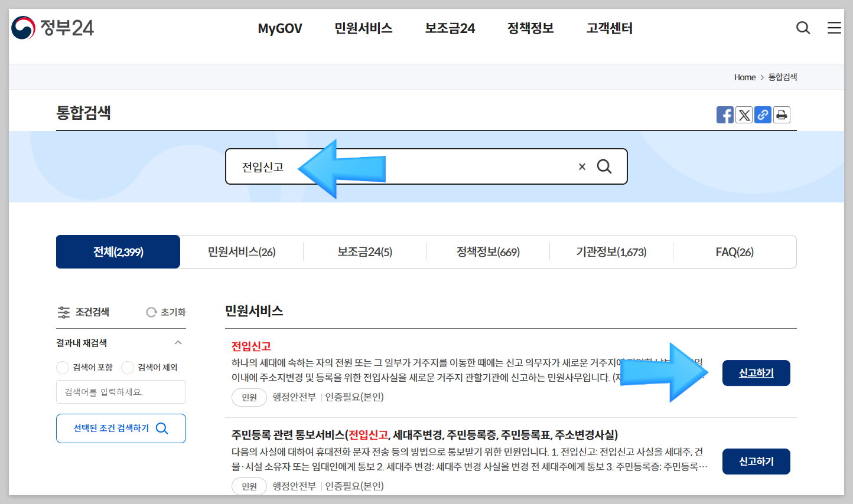Print the page using printer icon
This screenshot has width=853, height=504.
[782, 114]
